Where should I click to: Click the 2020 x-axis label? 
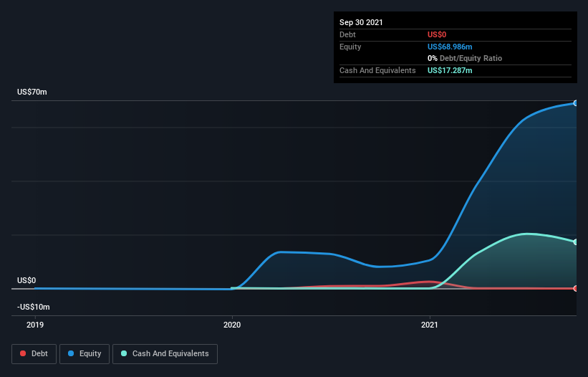[232, 325]
